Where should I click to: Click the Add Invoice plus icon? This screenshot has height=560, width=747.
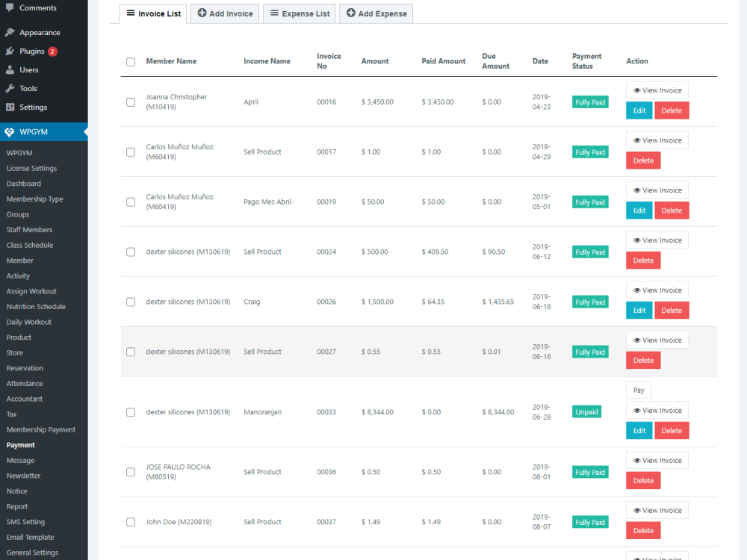pos(202,13)
